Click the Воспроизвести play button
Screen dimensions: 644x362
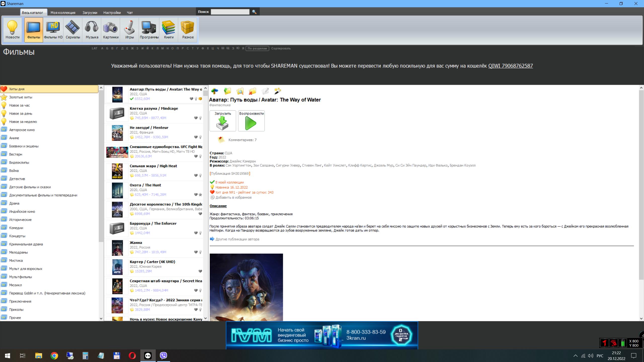coord(251,121)
